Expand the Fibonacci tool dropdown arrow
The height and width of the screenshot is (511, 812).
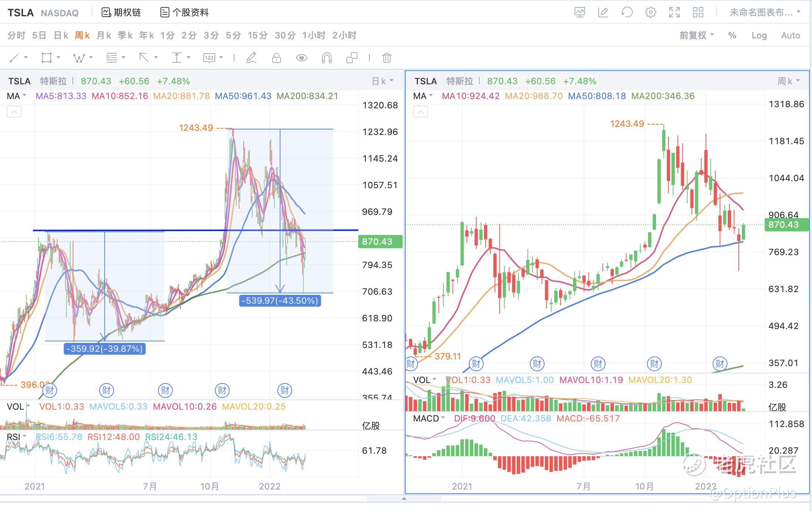click(x=124, y=57)
